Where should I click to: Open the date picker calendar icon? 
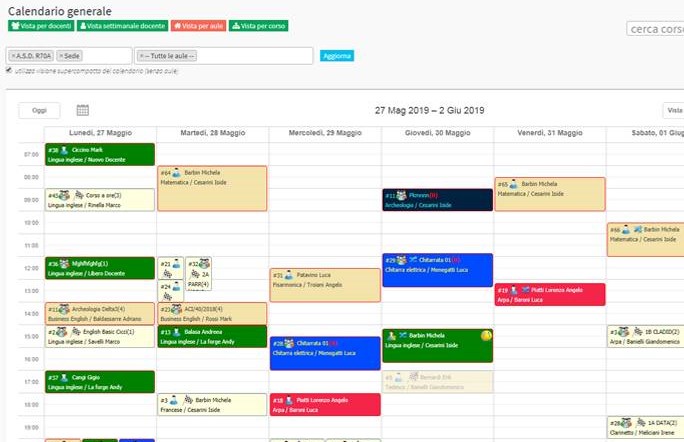[x=83, y=110]
